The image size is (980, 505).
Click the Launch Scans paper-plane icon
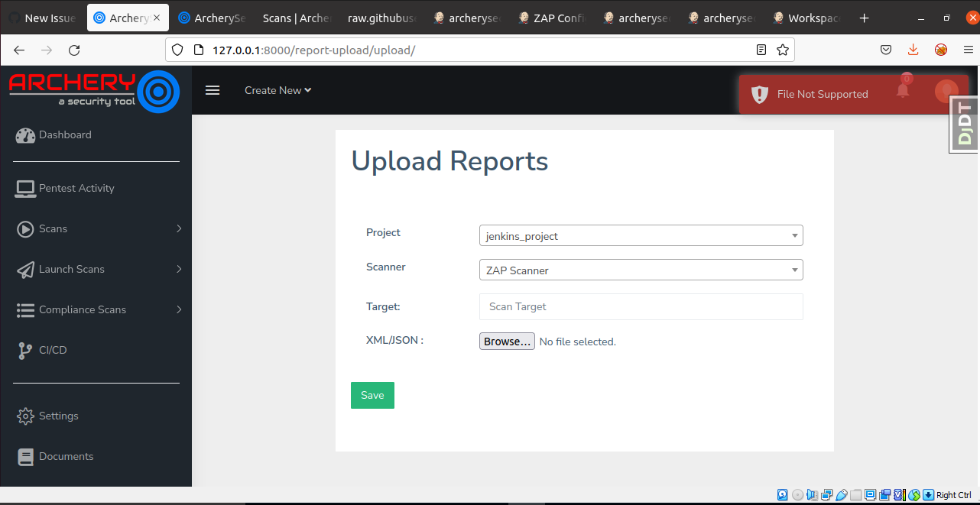[x=25, y=269]
